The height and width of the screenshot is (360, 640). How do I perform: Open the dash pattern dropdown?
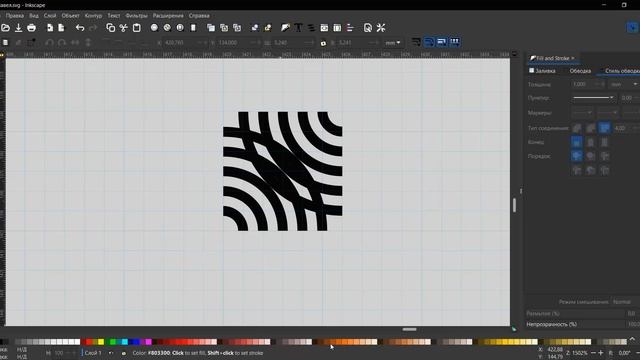[593, 98]
